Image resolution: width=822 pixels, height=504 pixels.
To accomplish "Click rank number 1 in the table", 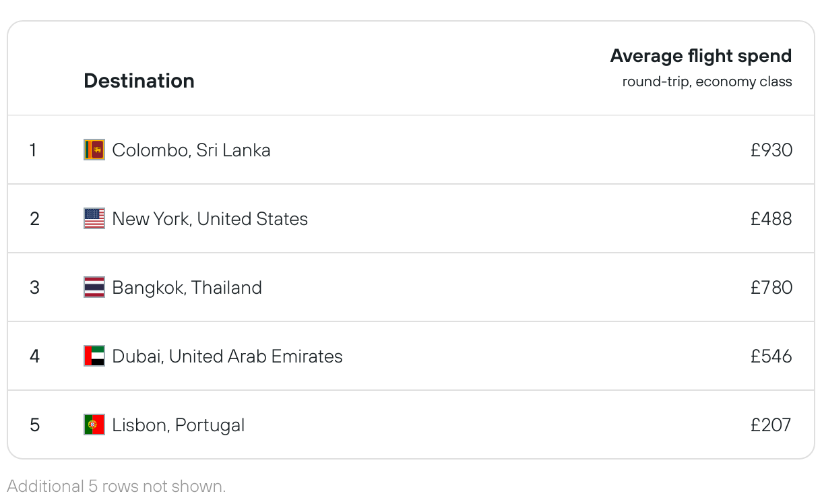I will tap(33, 150).
